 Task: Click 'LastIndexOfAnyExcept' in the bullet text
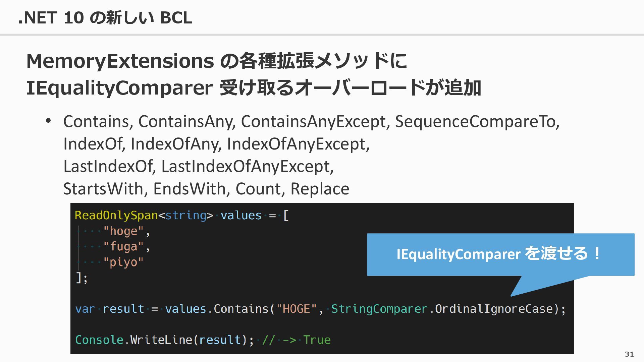(x=247, y=167)
